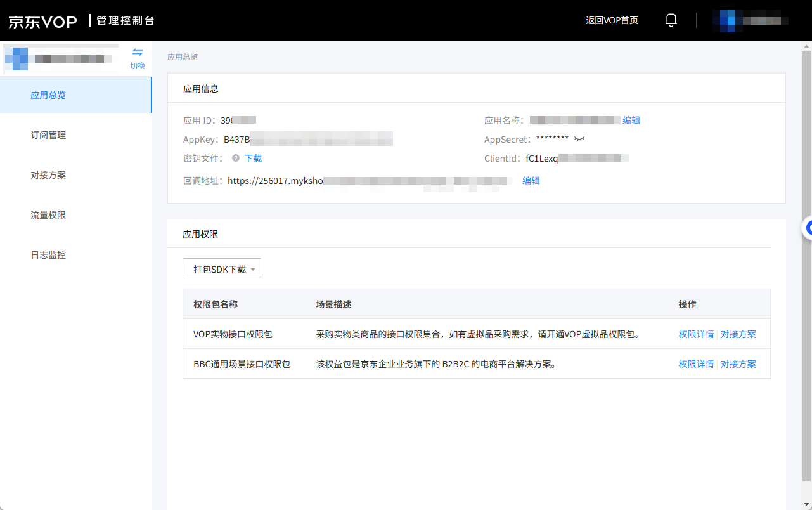The image size is (812, 510).
Task: Click the B2B2C solution description text
Action: click(436, 363)
